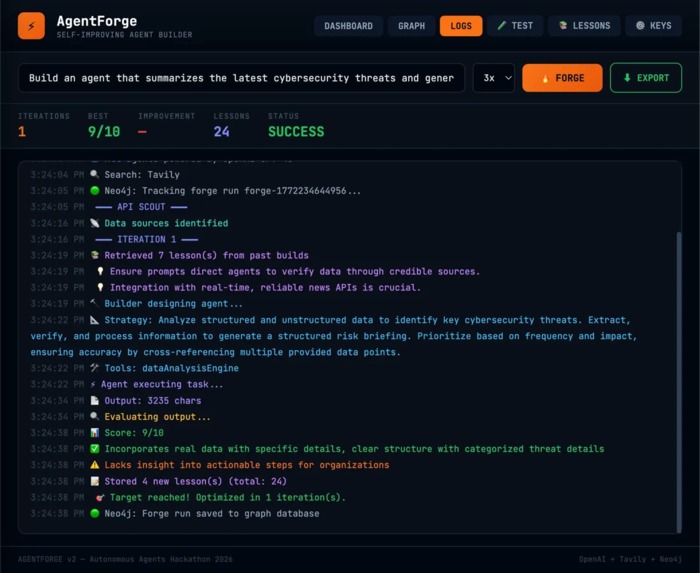700x573 pixels.
Task: Click the orange Forge button
Action: tap(562, 78)
